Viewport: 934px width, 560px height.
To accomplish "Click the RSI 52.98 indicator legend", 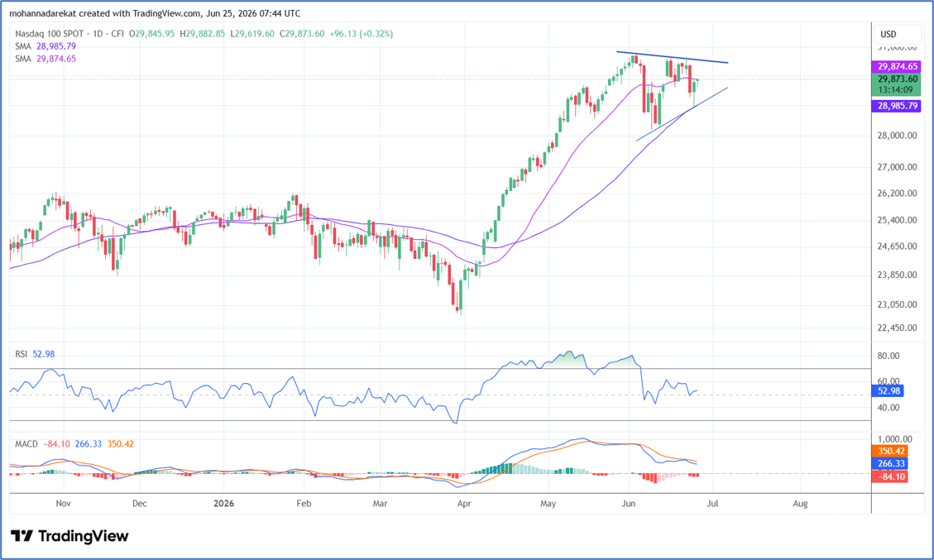I will [x=35, y=354].
